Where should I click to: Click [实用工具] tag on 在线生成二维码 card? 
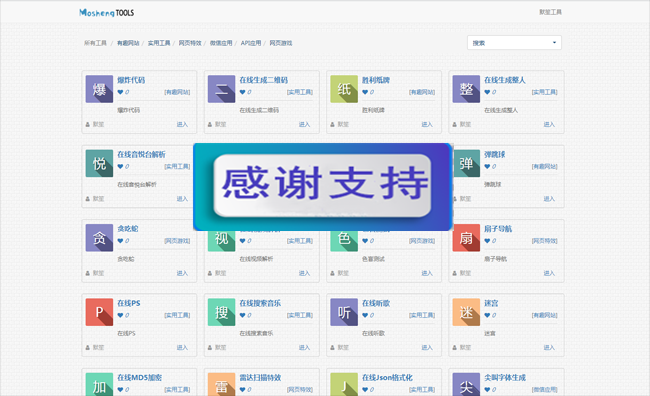(x=300, y=92)
